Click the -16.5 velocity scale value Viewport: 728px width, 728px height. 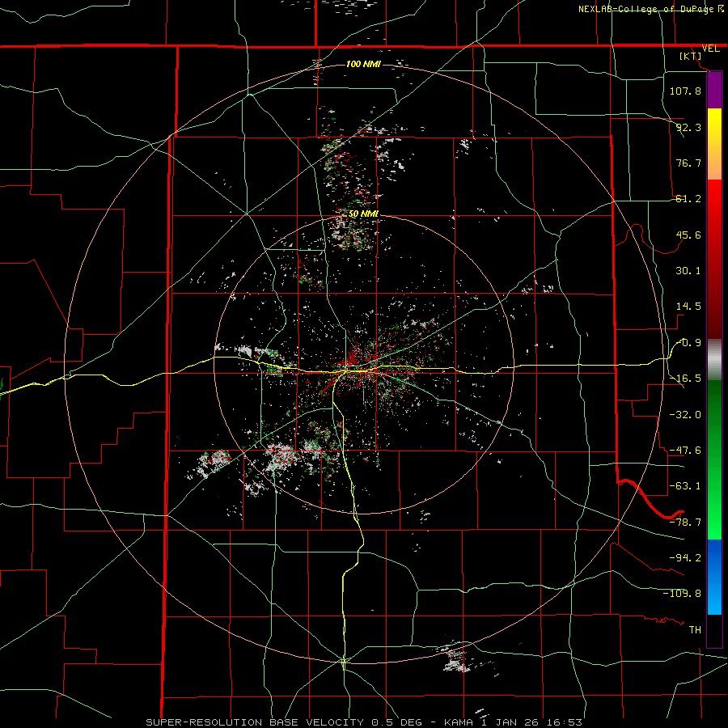pyautogui.click(x=685, y=379)
